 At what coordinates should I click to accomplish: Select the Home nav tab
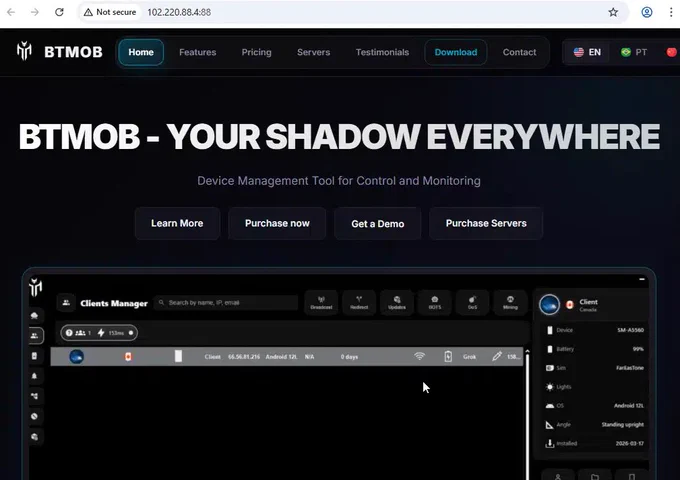pos(141,52)
